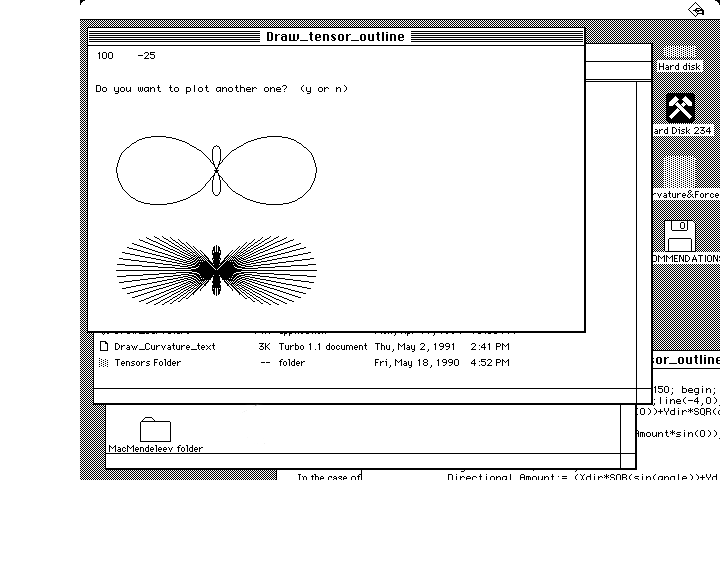Select the Tensors Folder icon in list

tap(104, 363)
